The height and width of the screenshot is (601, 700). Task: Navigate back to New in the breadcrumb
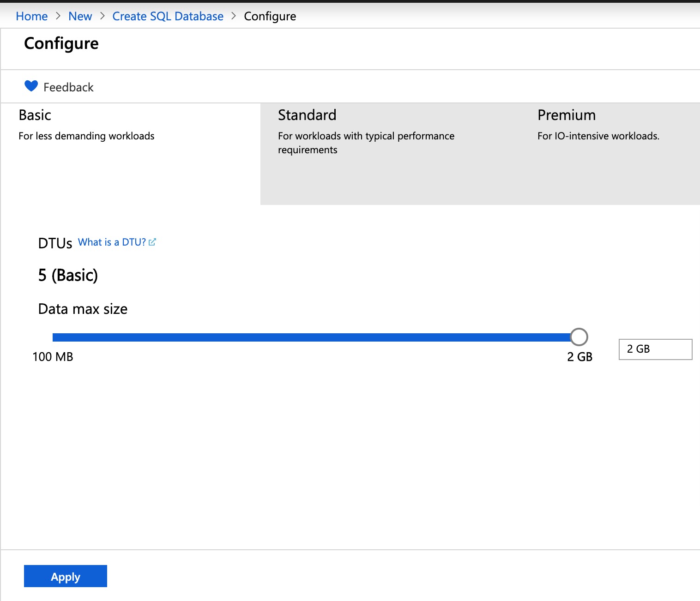pyautogui.click(x=80, y=16)
